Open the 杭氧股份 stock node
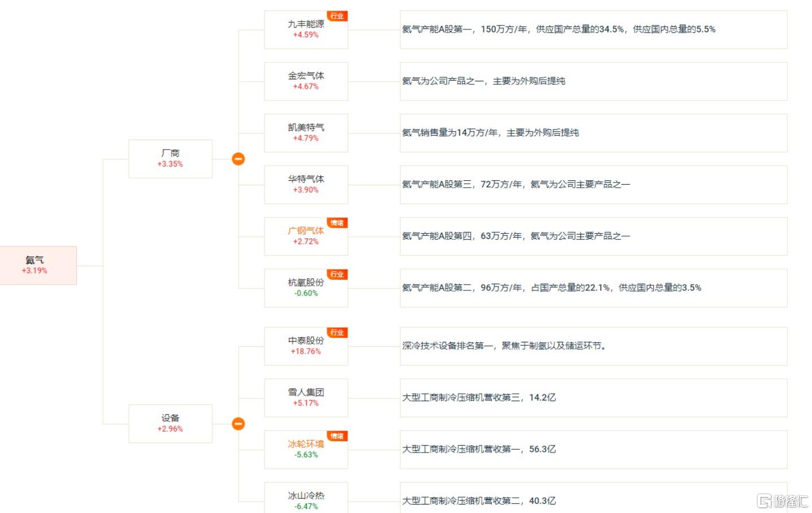 pos(306,288)
